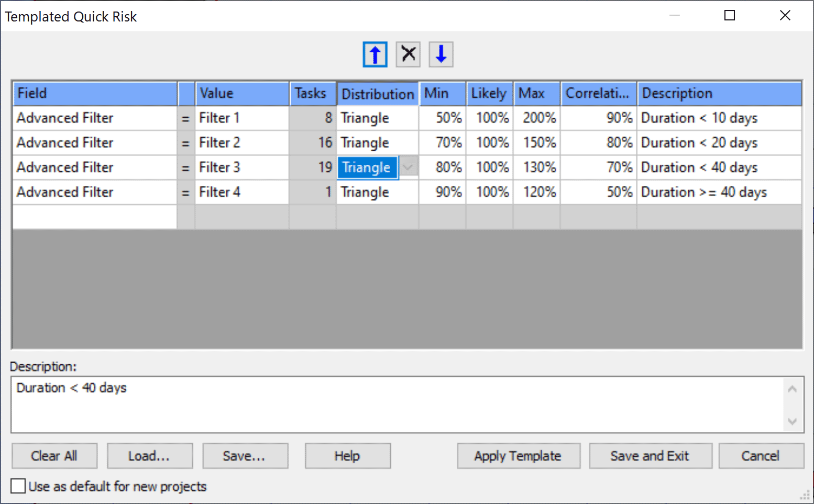This screenshot has width=814, height=504.
Task: Click the X delete row icon
Action: (x=408, y=54)
